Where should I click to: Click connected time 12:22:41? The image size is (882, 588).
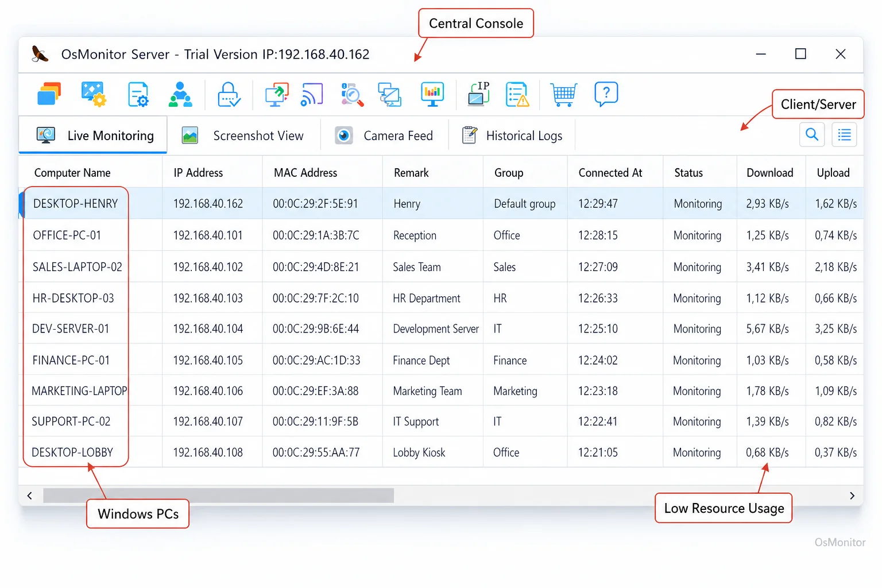[598, 421]
